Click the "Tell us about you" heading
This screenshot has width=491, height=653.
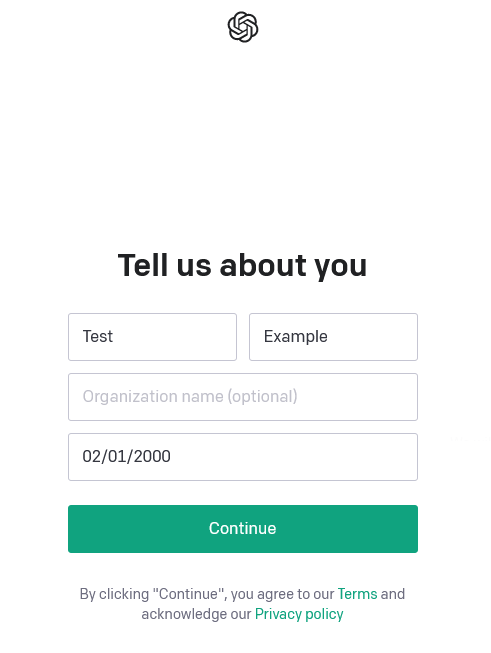point(242,266)
